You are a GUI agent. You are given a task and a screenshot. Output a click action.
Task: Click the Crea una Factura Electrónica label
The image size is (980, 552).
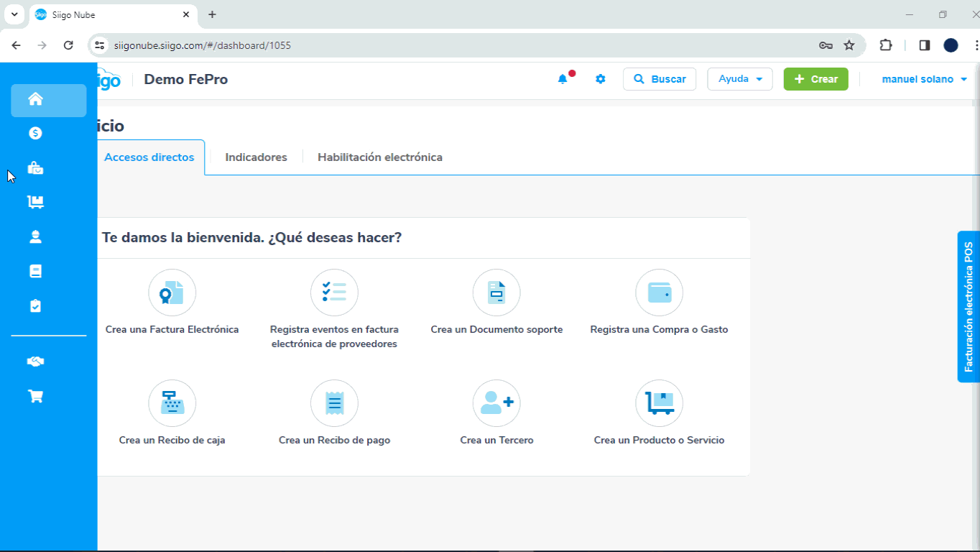[172, 330]
